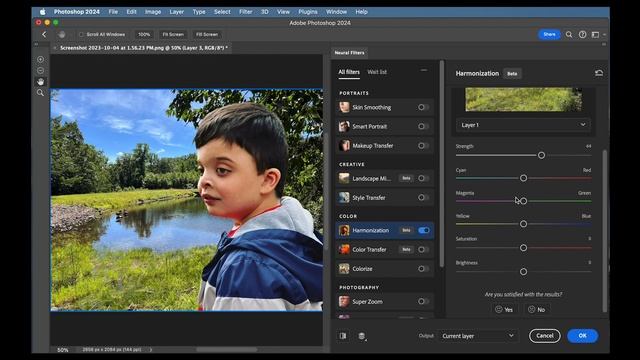Image resolution: width=640 pixels, height=360 pixels.
Task: Click the reference image preview thumbnail
Action: click(524, 99)
